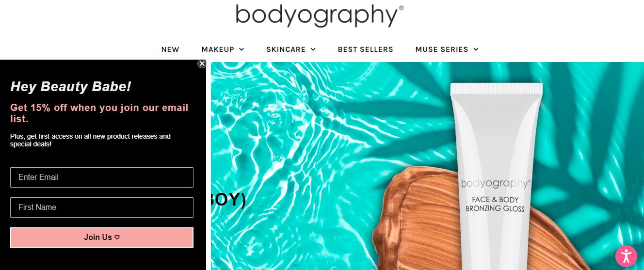
Task: Close the email signup popup
Action: click(202, 64)
